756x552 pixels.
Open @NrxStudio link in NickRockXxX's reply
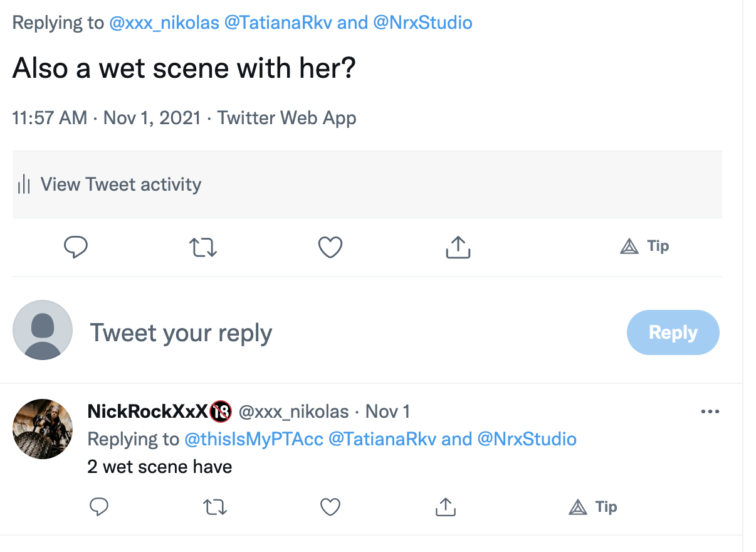point(527,439)
